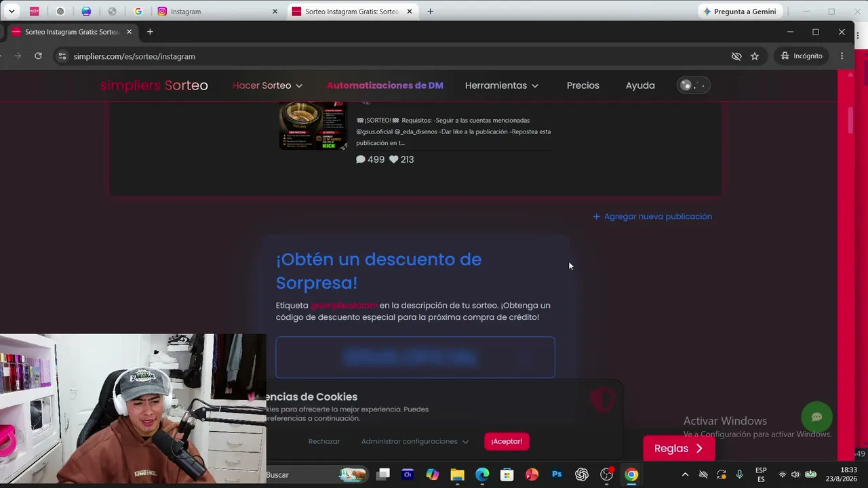This screenshot has height=488, width=868.
Task: Click the 213 likes heart icon
Action: point(393,159)
